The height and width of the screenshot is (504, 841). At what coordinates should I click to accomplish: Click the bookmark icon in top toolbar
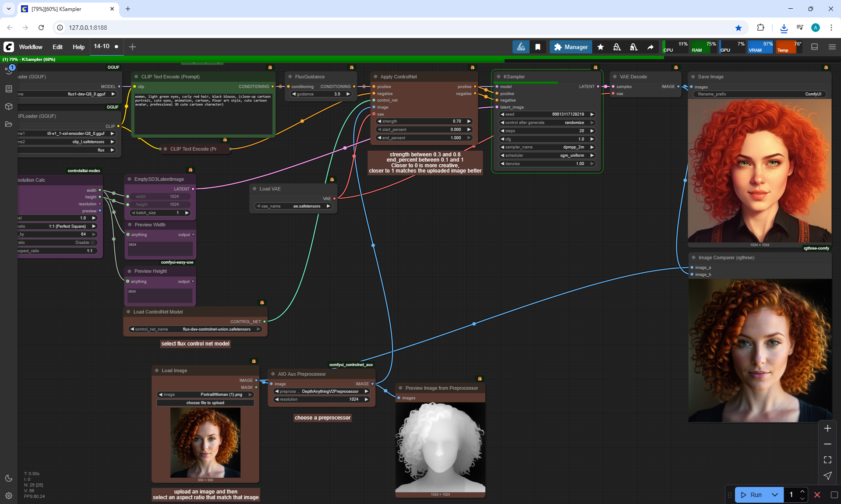pyautogui.click(x=538, y=47)
